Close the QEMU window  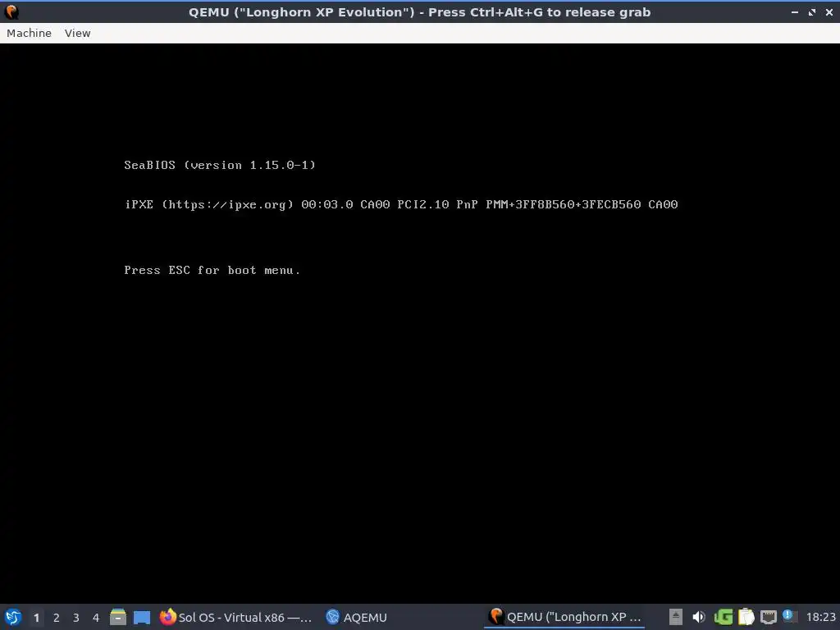click(829, 11)
